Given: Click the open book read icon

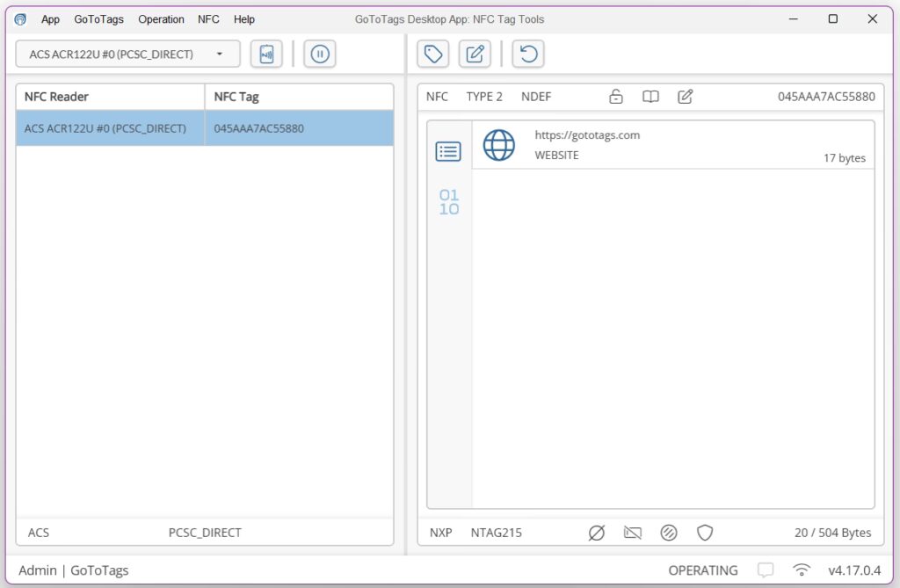Looking at the screenshot, I should (x=650, y=97).
